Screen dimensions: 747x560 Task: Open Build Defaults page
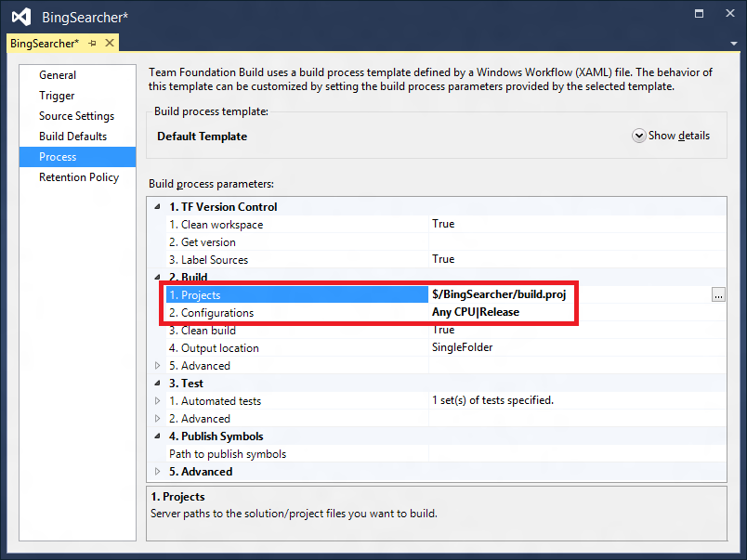(x=72, y=137)
